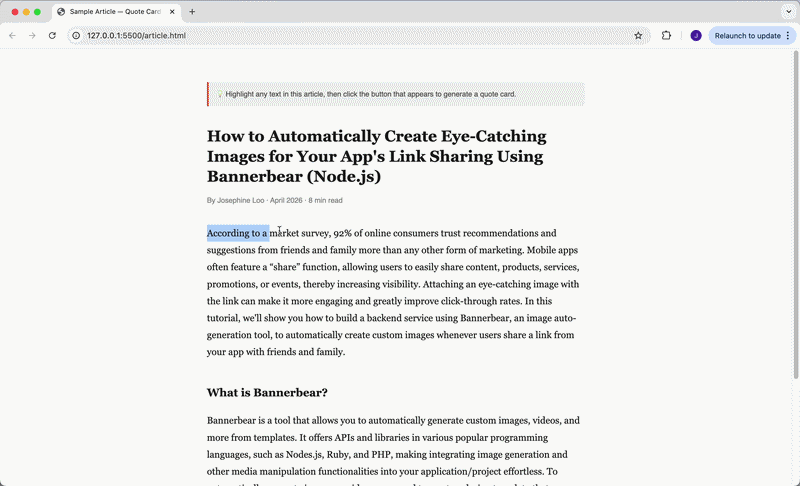Maximize the window with green button
This screenshot has width=800, height=486.
37,12
